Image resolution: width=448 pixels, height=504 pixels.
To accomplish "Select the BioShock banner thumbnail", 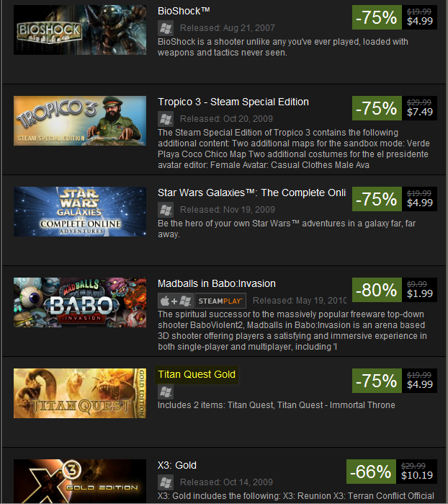I will [x=80, y=30].
